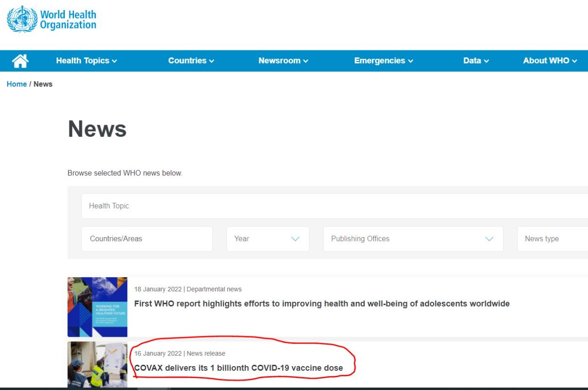Image resolution: width=588 pixels, height=390 pixels.
Task: Click the adolescent report thumbnail image
Action: point(97,307)
